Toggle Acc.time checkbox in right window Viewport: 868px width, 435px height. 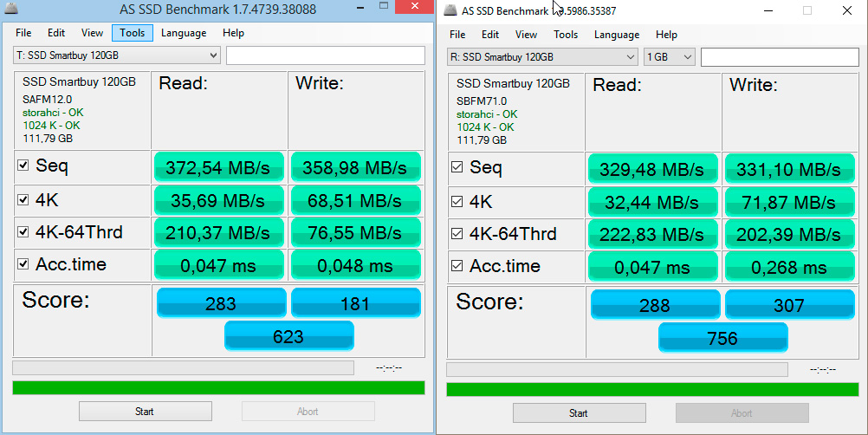[x=457, y=266]
